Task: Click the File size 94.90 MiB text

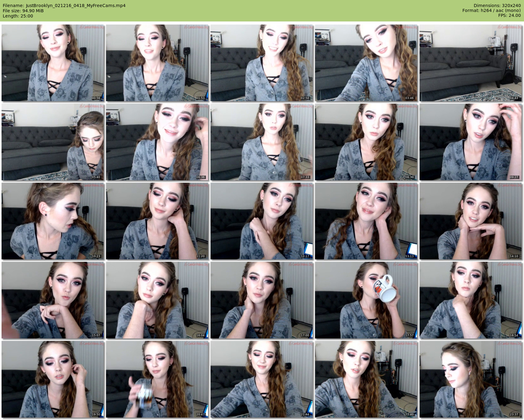Action: pyautogui.click(x=23, y=11)
